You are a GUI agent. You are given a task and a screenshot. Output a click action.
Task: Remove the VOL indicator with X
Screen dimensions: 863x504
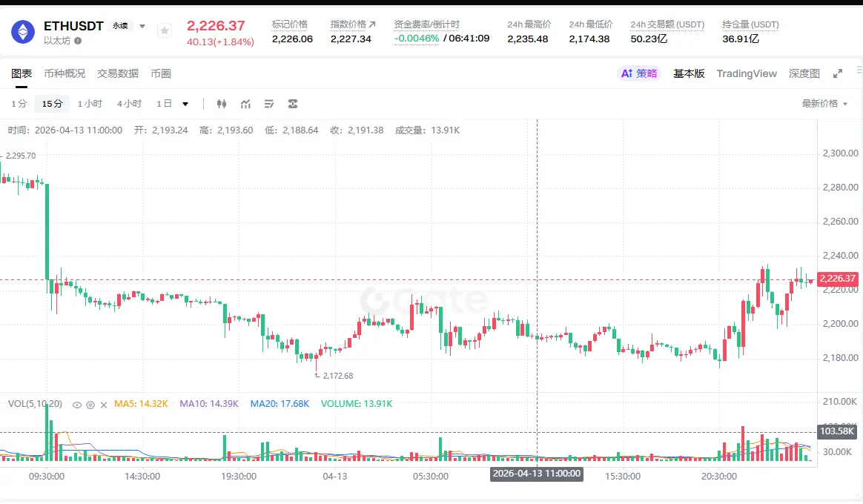pyautogui.click(x=104, y=405)
